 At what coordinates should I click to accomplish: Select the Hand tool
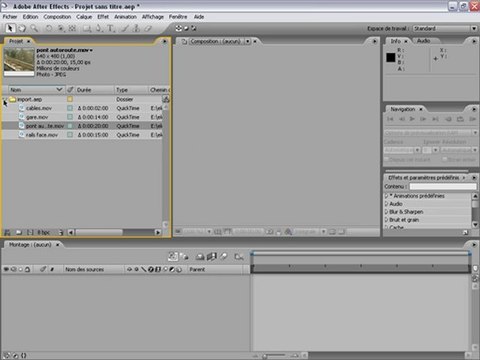tap(22, 29)
